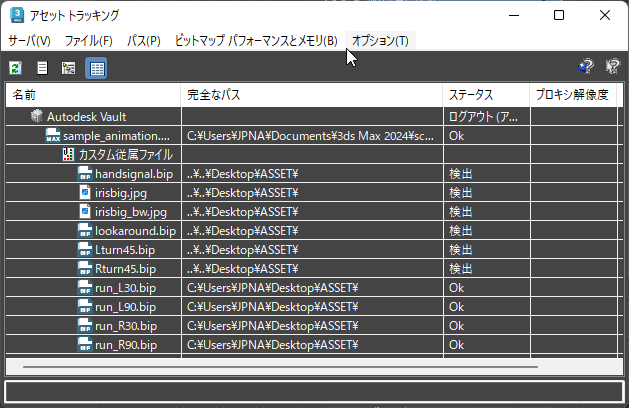Open the オプション(T) menu
This screenshot has width=629, height=408.
point(380,41)
